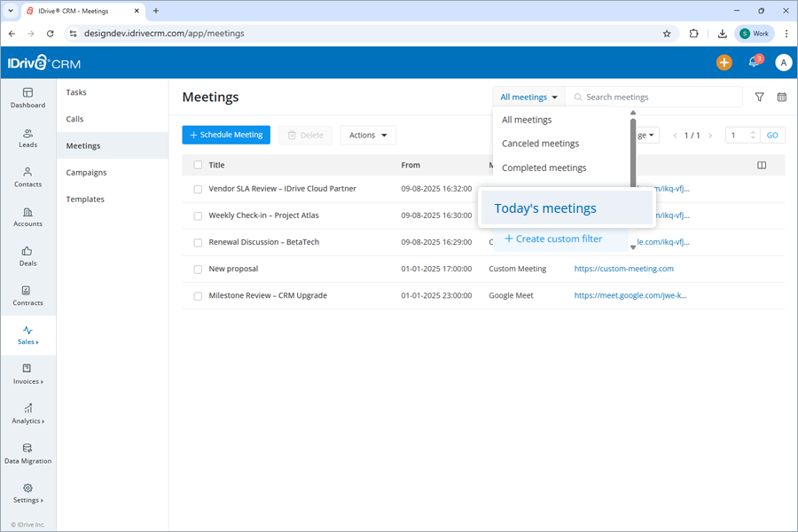Switch to the Calls section

75,118
